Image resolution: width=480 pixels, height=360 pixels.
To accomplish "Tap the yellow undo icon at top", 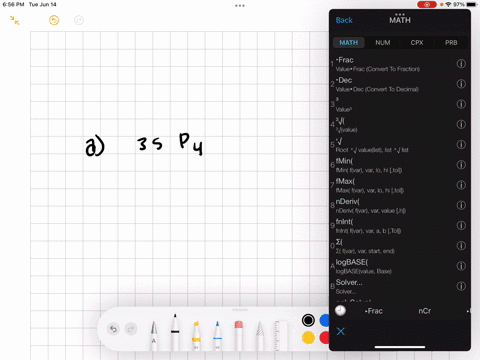I will pyautogui.click(x=54, y=20).
